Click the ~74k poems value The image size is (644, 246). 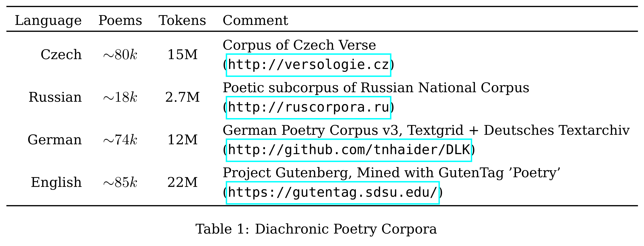click(x=120, y=140)
